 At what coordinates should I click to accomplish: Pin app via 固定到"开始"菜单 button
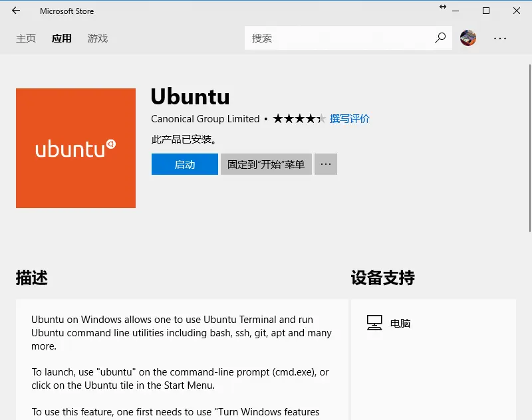pos(266,164)
